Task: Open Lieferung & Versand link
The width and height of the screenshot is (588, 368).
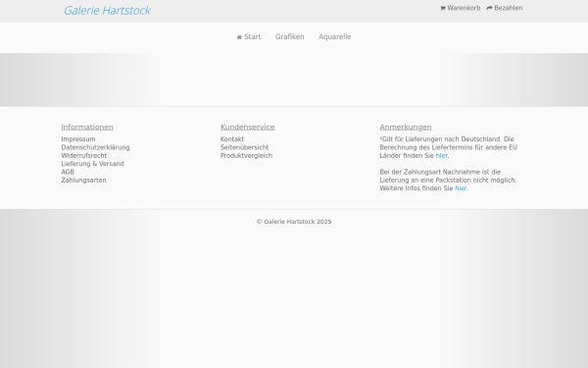Action: [93, 164]
